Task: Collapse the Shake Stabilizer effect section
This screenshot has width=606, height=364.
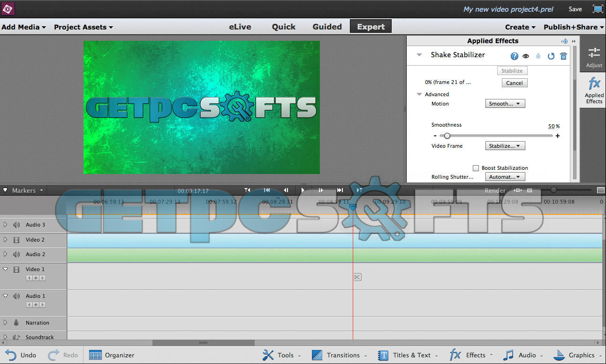Action: (x=419, y=55)
